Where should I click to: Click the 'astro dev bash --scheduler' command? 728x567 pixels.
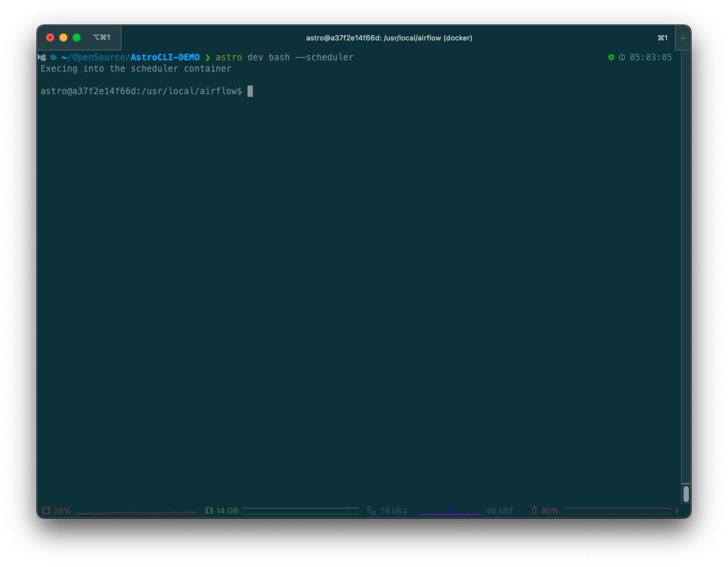point(284,58)
